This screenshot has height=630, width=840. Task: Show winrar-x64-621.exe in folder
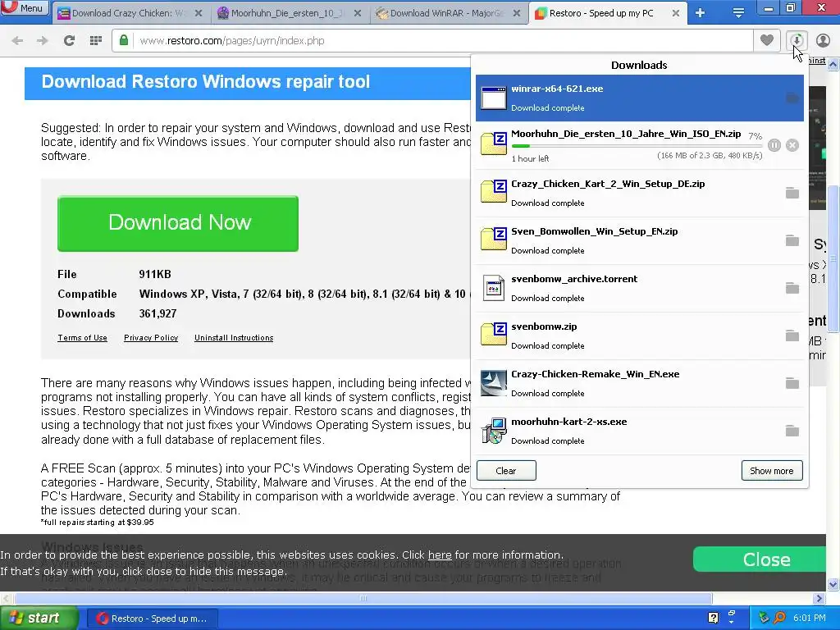(792, 98)
